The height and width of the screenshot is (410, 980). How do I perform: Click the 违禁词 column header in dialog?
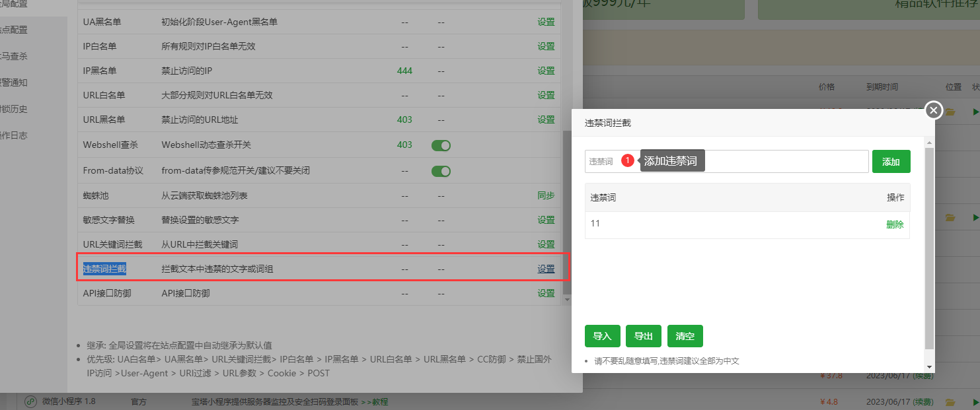coord(603,197)
